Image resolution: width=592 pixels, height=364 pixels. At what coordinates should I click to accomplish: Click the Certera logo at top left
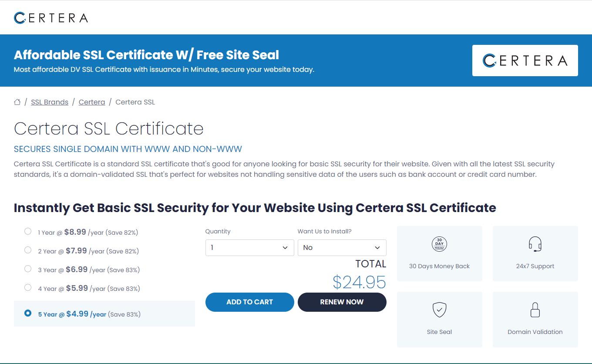(x=51, y=18)
